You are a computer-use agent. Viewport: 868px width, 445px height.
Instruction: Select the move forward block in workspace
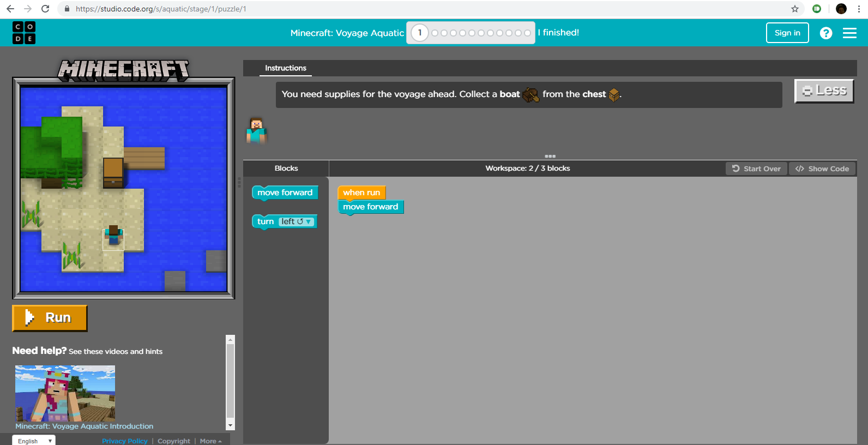[x=371, y=207]
